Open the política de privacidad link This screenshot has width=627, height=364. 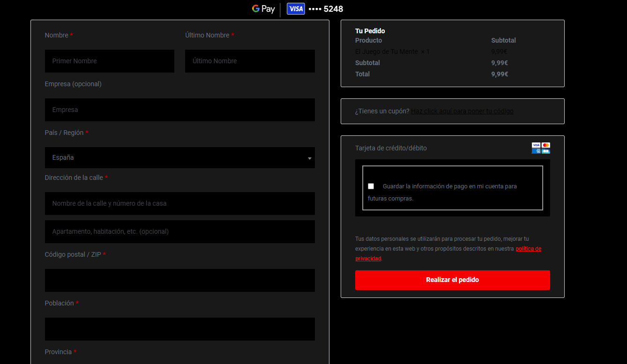(528, 249)
